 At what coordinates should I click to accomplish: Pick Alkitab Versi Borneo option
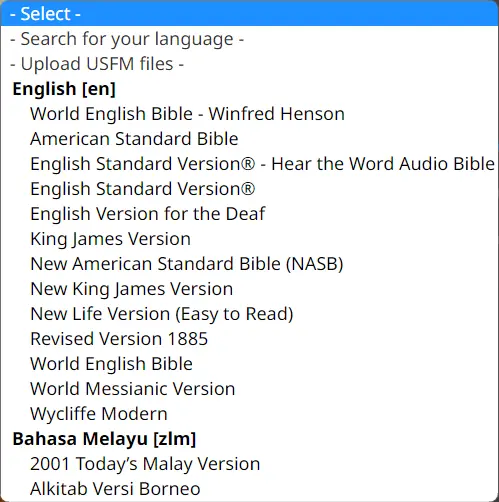click(x=249, y=489)
